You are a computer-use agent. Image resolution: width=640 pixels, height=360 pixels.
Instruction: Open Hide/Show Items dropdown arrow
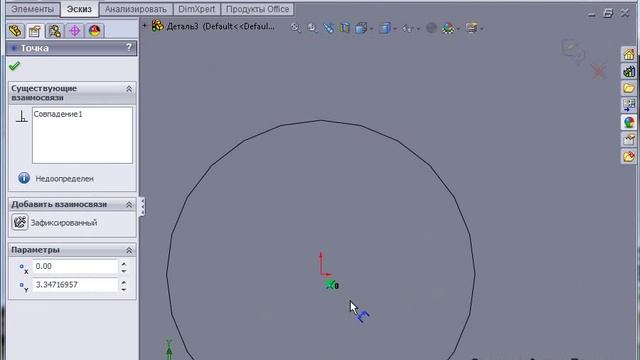(418, 29)
